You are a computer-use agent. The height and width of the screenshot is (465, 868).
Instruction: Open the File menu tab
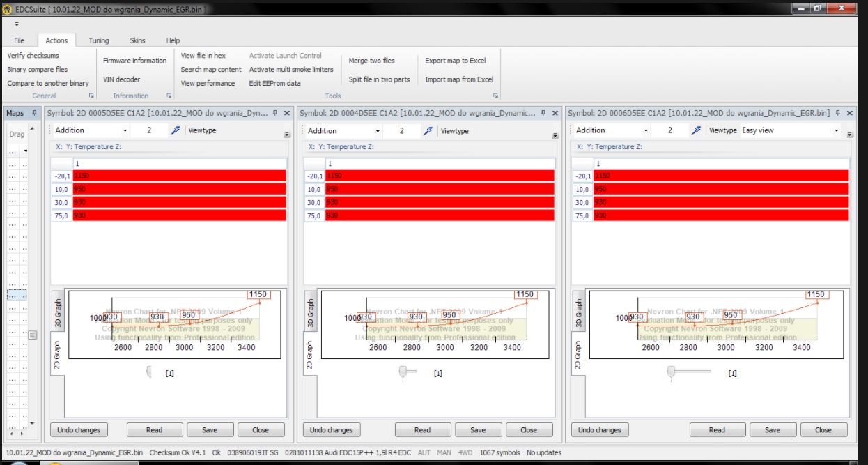point(19,40)
